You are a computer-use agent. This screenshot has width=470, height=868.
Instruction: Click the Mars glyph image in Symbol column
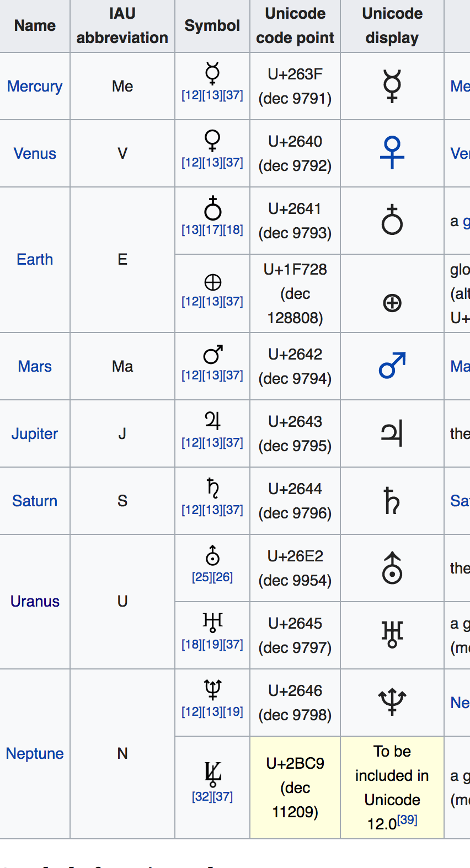point(212,355)
